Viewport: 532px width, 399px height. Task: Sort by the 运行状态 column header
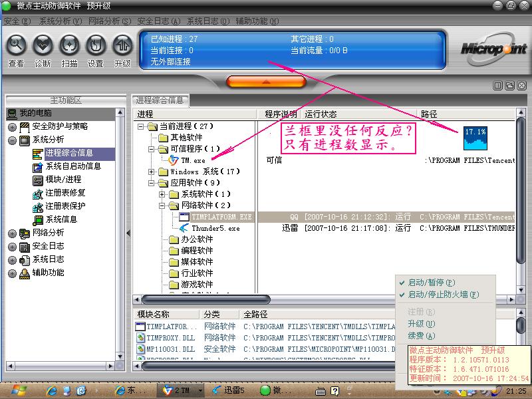point(358,114)
